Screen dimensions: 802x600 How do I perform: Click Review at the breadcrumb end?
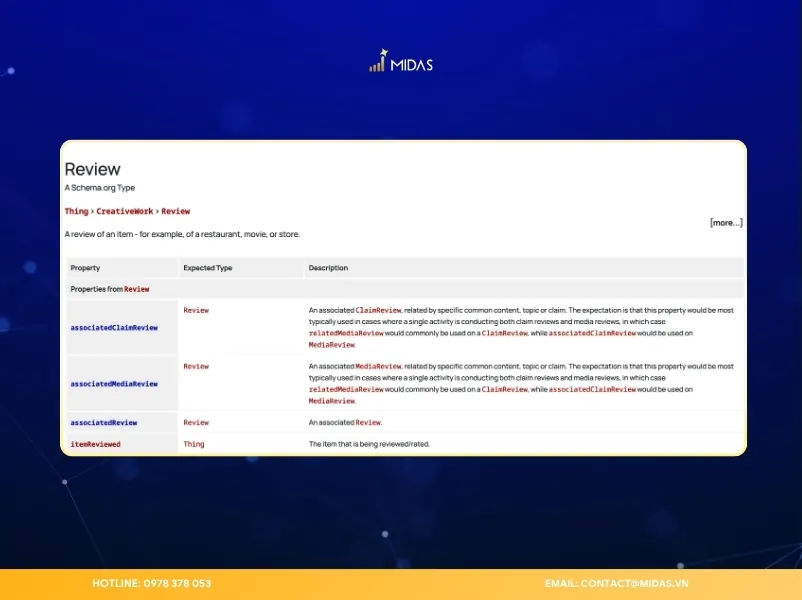(176, 211)
